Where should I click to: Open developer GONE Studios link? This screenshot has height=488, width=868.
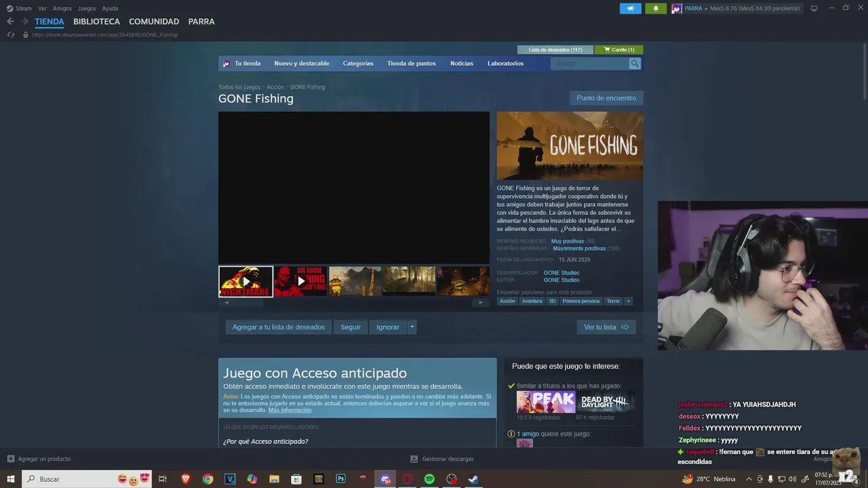561,272
